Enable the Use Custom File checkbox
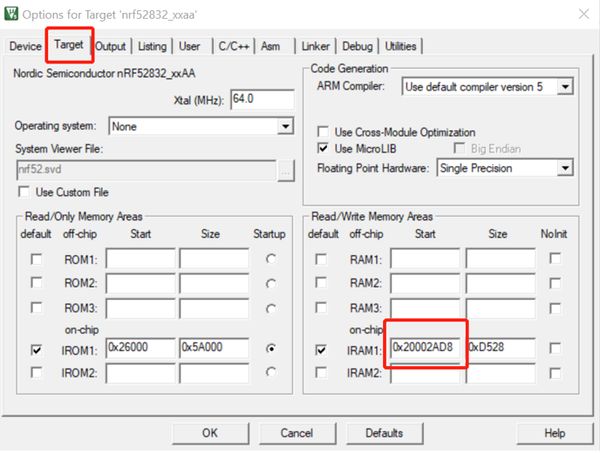This screenshot has height=453, width=600. pyautogui.click(x=24, y=192)
